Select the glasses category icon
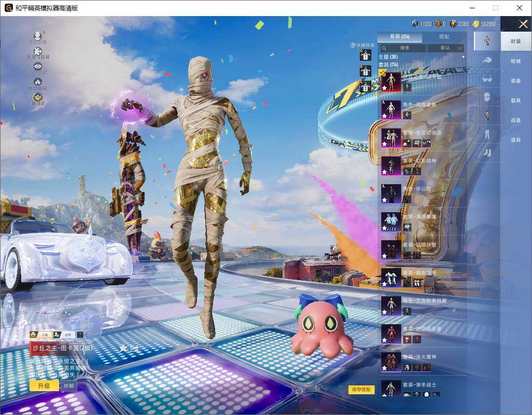The image size is (532, 415). click(487, 79)
